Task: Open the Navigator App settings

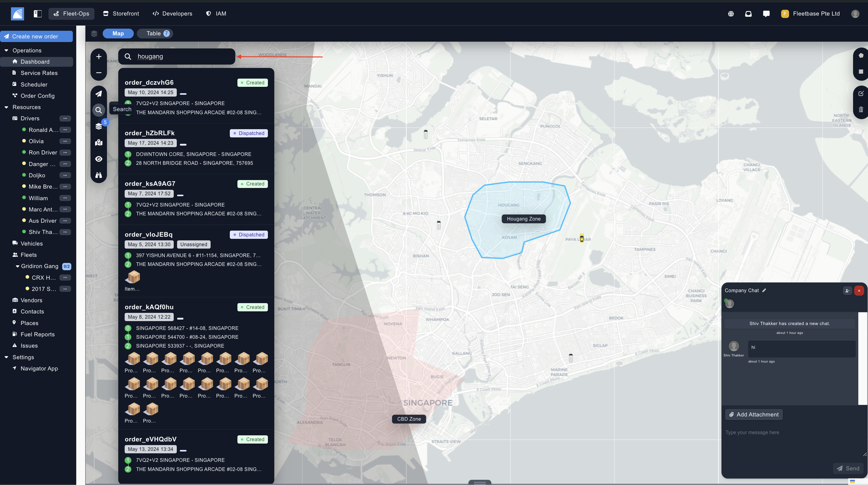Action: 39,368
